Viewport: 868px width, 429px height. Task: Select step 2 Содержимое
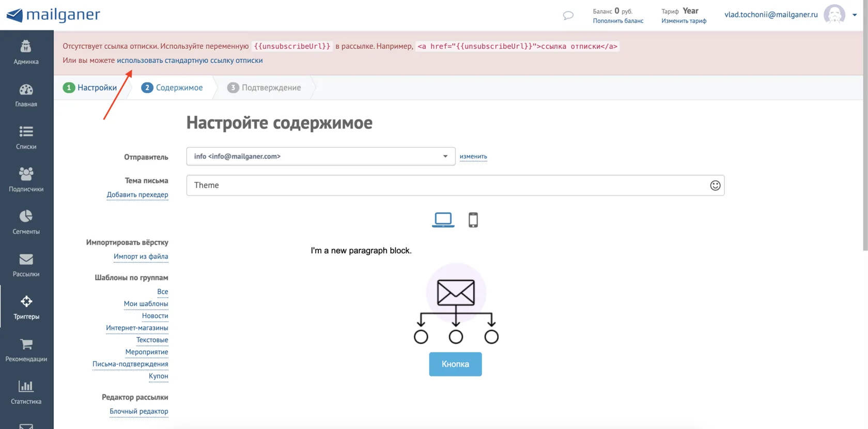tap(172, 88)
